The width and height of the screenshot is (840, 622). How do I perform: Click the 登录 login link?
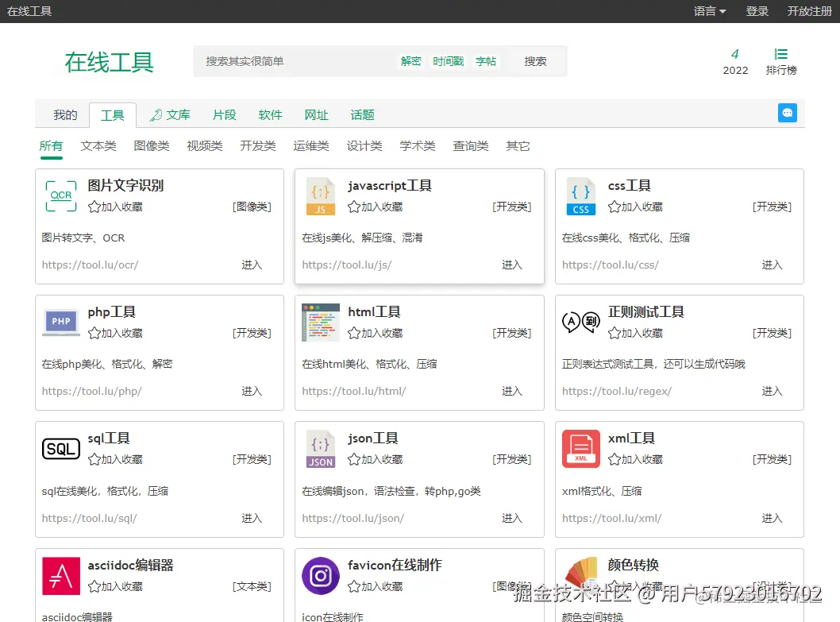click(x=757, y=11)
